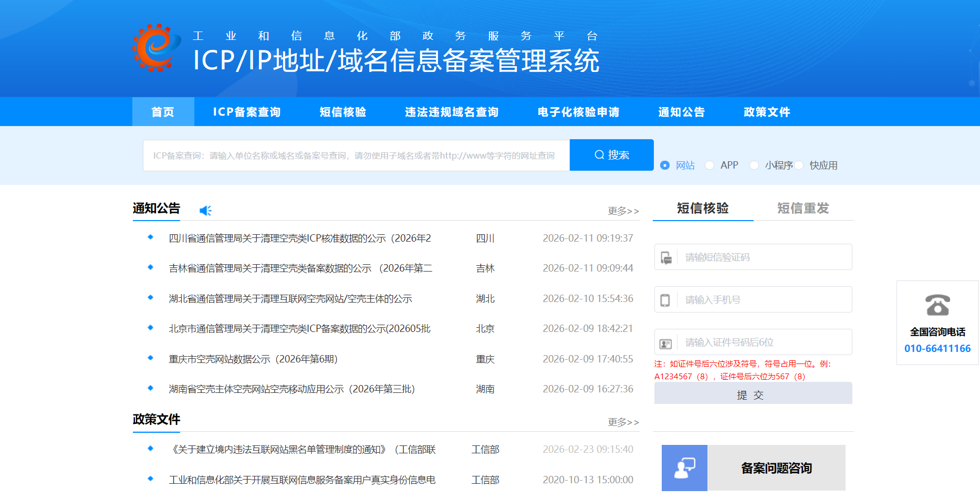This screenshot has width=980, height=499.
Task: Open the ICP备案查询 menu item
Action: point(247,112)
